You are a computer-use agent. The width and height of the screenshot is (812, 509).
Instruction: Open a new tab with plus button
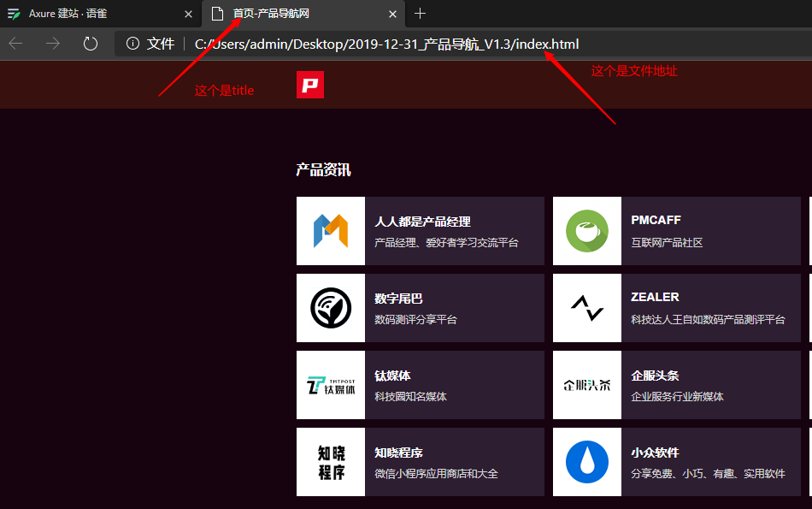tap(420, 14)
